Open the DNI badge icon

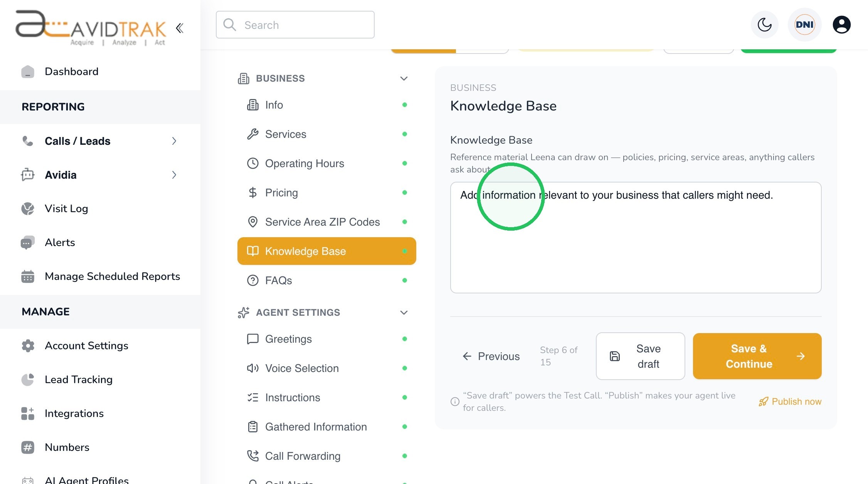coord(804,25)
